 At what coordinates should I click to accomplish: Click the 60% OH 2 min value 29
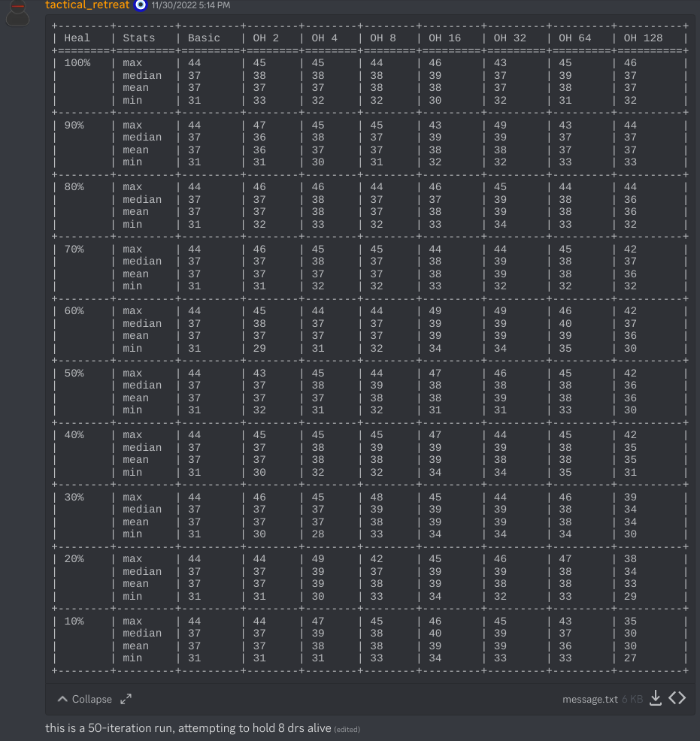[259, 348]
